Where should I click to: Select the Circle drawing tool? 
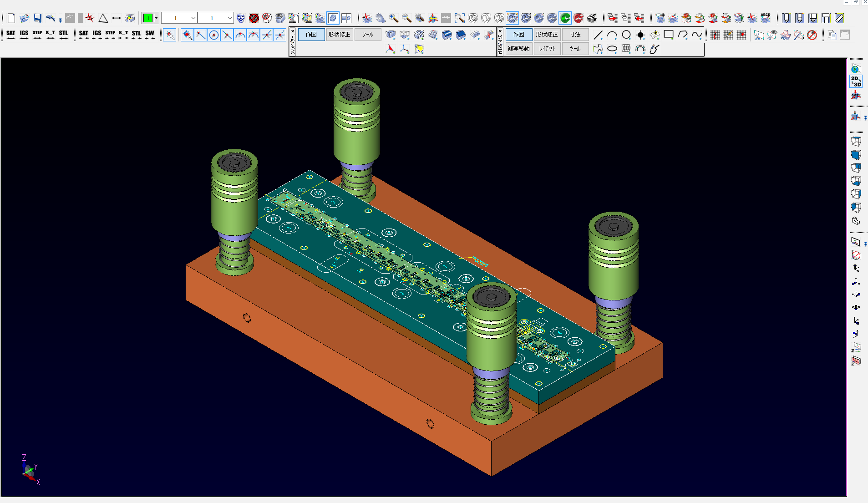626,35
